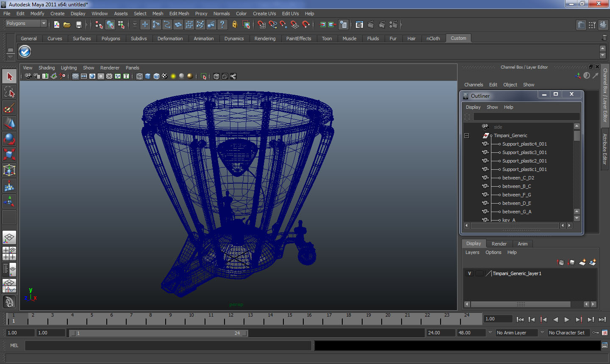The width and height of the screenshot is (610, 364).
Task: Open the Render layer tab
Action: coord(499,244)
